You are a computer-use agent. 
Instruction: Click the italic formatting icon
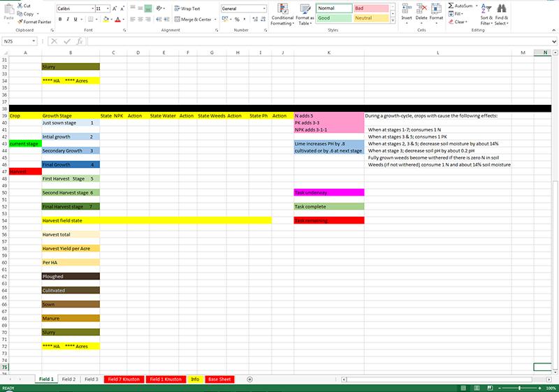[68, 20]
